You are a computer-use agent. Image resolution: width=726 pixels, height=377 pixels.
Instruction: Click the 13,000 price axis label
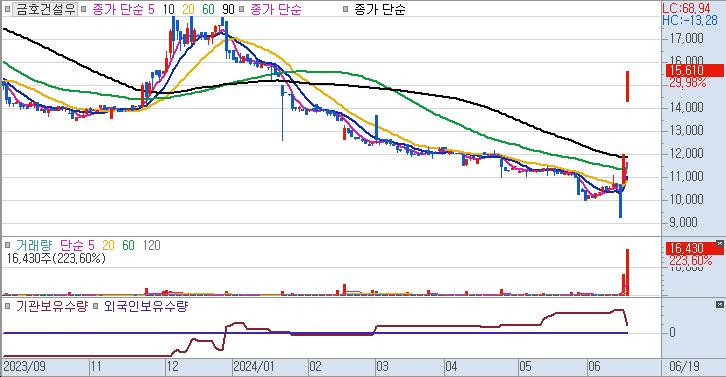[687, 131]
